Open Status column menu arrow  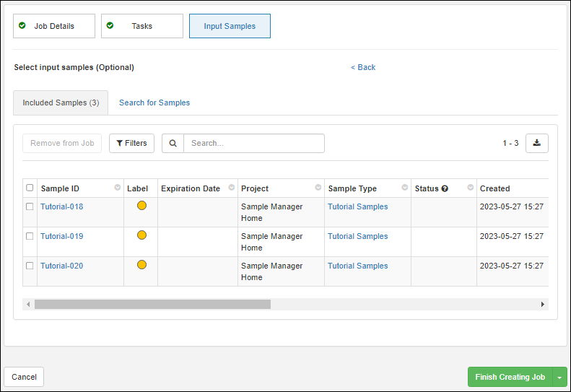(471, 188)
